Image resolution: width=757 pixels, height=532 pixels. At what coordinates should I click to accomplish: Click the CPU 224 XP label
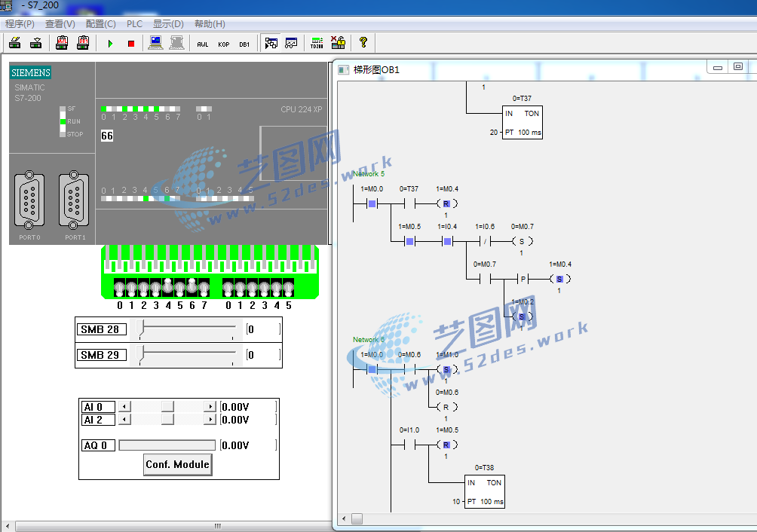pyautogui.click(x=302, y=109)
